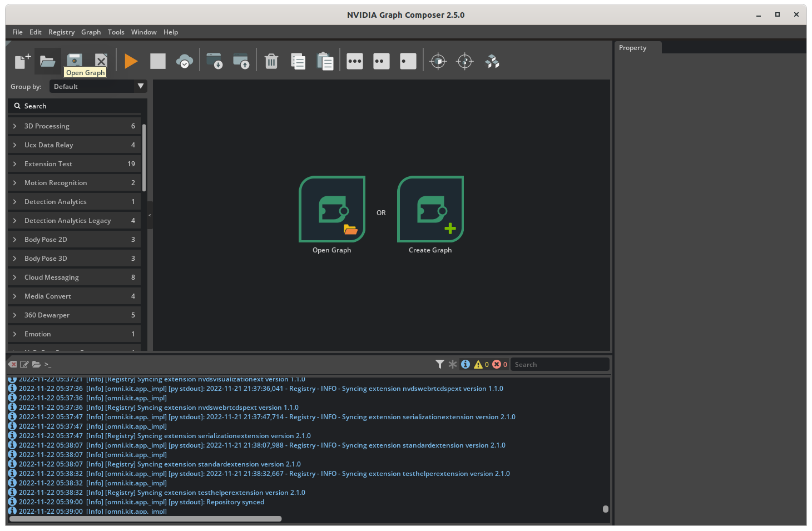
Task: Click the Save Graph floppy disk icon
Action: [x=75, y=60]
